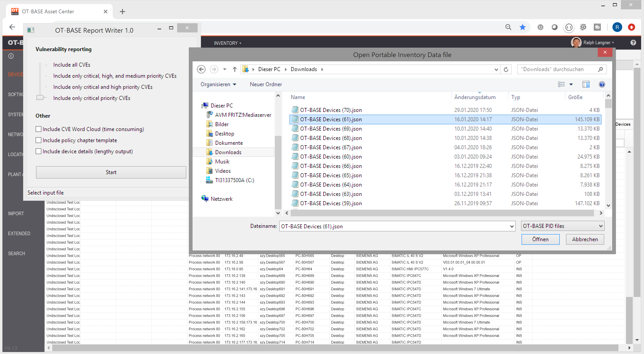This screenshot has height=354, width=644.
Task: Expand the Dieser PC breadcrumb arrow in the address bar
Action: 286,69
